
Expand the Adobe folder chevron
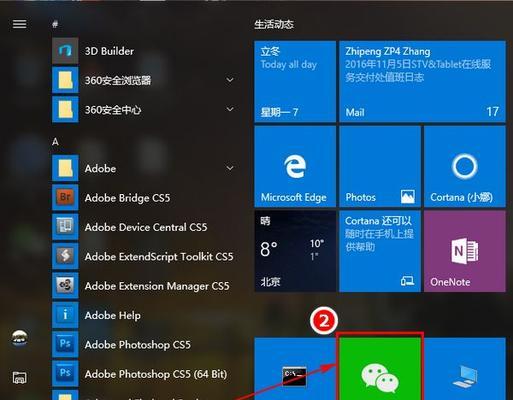click(230, 168)
